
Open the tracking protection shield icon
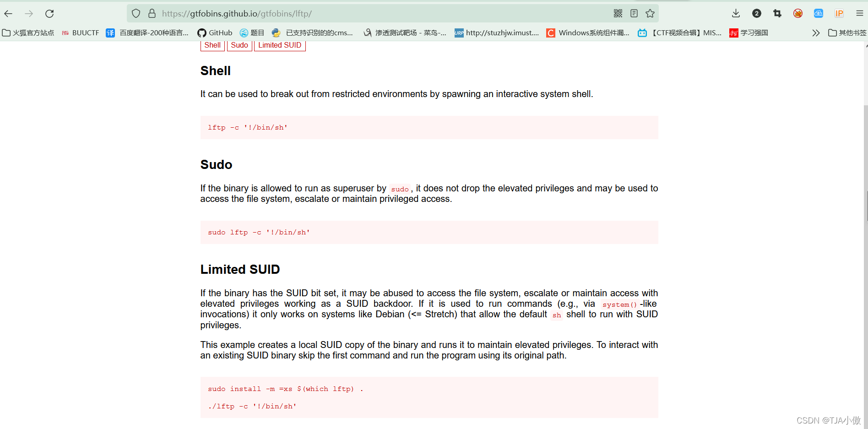click(136, 14)
